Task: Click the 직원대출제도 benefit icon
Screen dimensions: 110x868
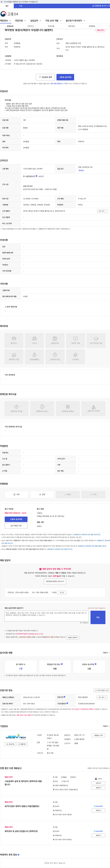Action: tap(34, 357)
